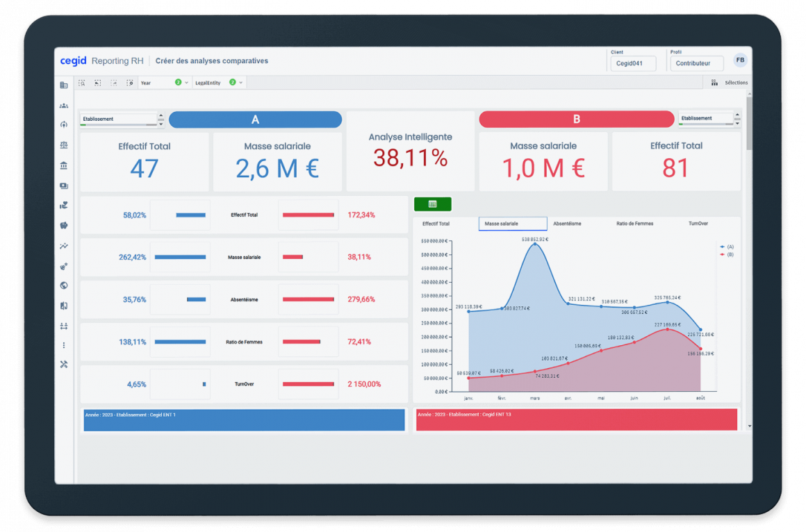Click the people group sidebar icon
This screenshot has height=532, width=806.
click(64, 106)
